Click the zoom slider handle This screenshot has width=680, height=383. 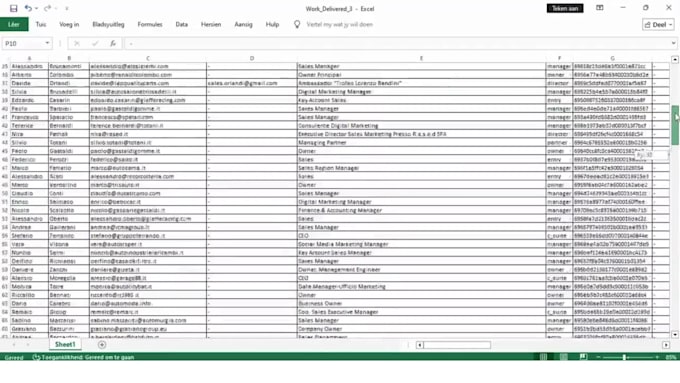(x=624, y=357)
